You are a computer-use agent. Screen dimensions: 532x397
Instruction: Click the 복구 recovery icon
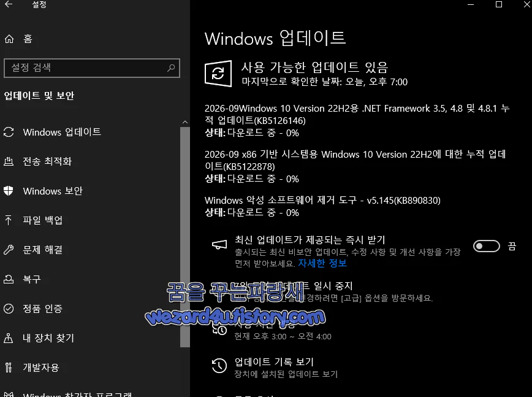9,279
